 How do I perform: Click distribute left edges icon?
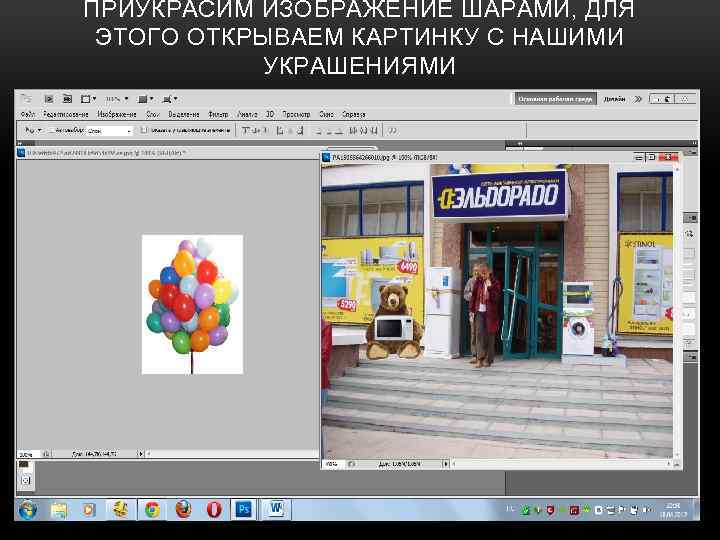click(x=353, y=131)
